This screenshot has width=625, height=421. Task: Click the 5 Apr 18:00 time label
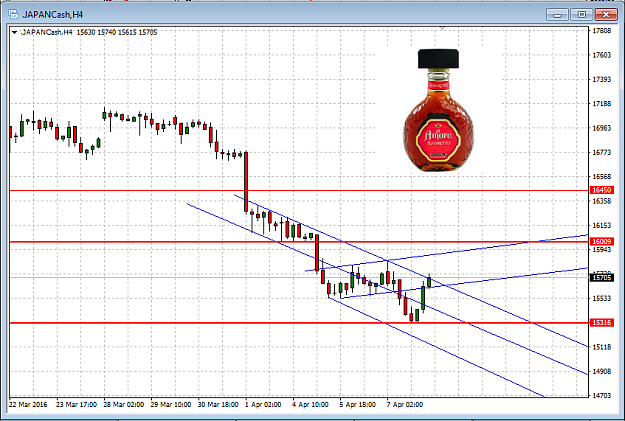pos(358,404)
